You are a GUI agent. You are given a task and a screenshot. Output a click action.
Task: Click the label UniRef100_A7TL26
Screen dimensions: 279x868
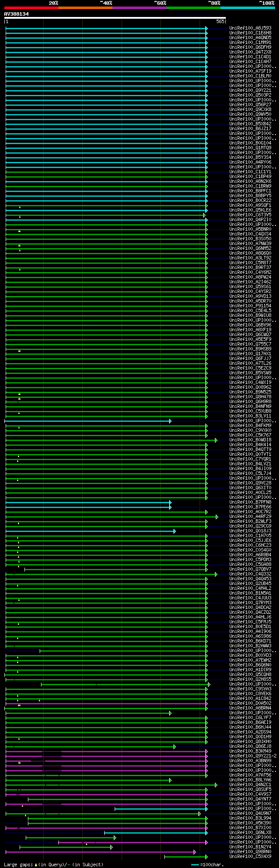click(x=250, y=363)
